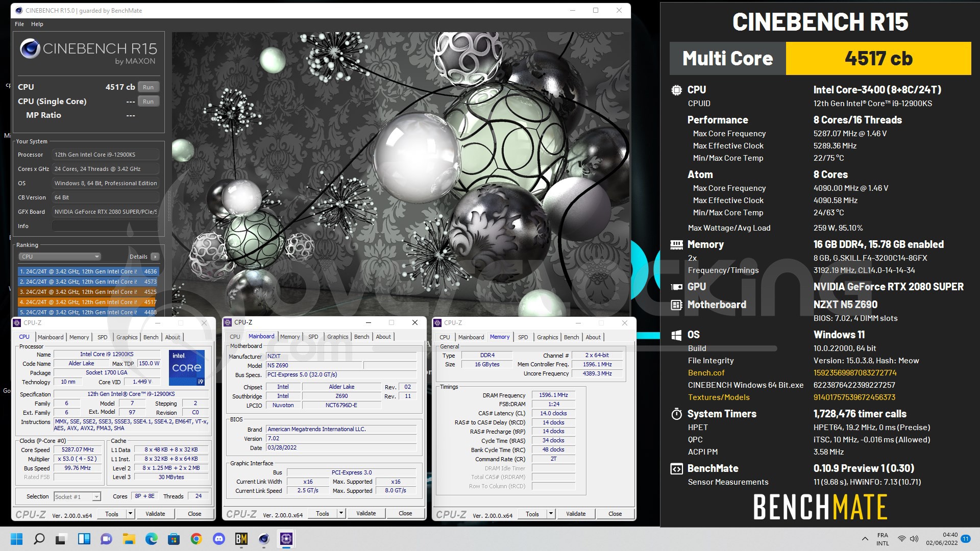Image resolution: width=980 pixels, height=551 pixels.
Task: Open Task View on taskbar
Action: coord(62,539)
